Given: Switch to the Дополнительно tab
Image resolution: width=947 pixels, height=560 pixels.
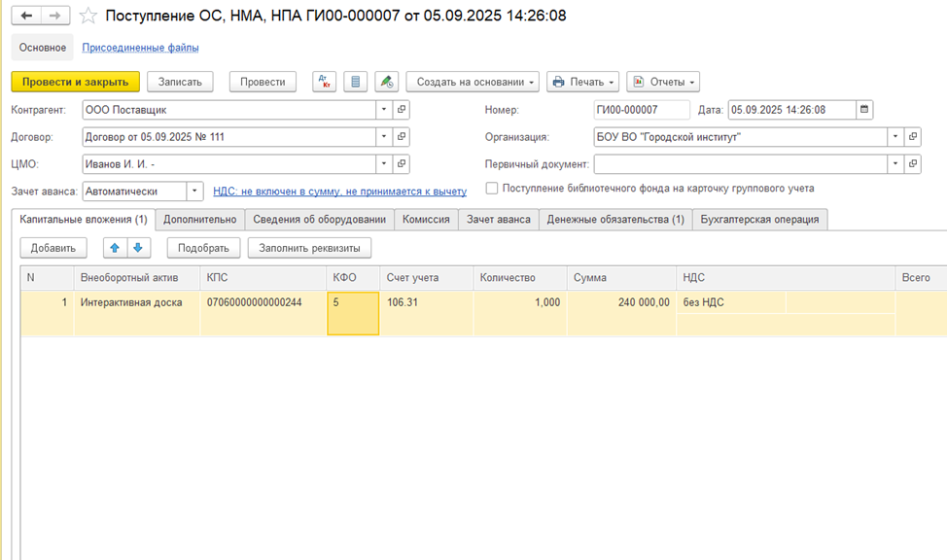Looking at the screenshot, I should [x=200, y=220].
